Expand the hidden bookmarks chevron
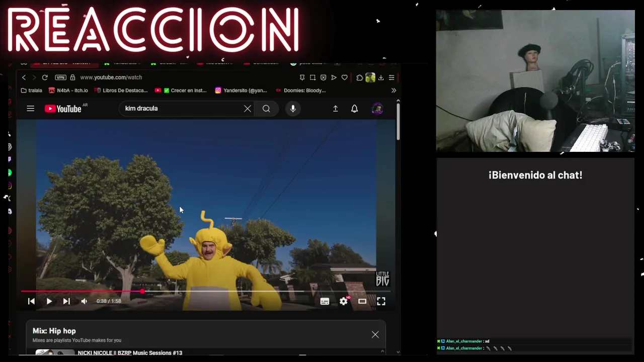 pyautogui.click(x=393, y=90)
